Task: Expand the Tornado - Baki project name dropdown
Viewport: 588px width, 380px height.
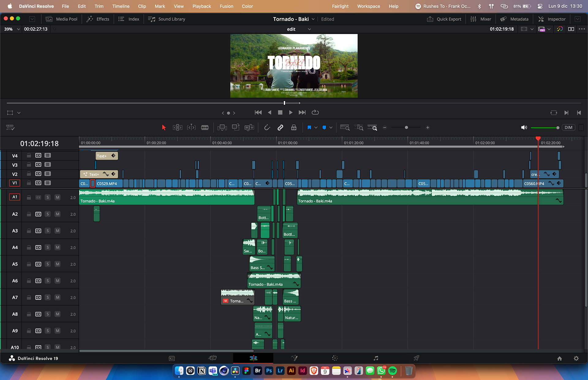Action: click(x=313, y=19)
